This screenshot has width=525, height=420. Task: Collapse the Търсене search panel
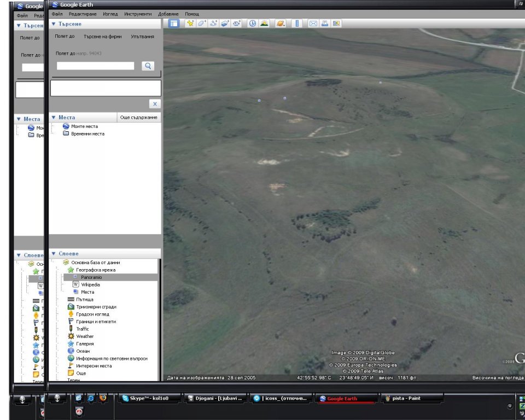pos(53,24)
